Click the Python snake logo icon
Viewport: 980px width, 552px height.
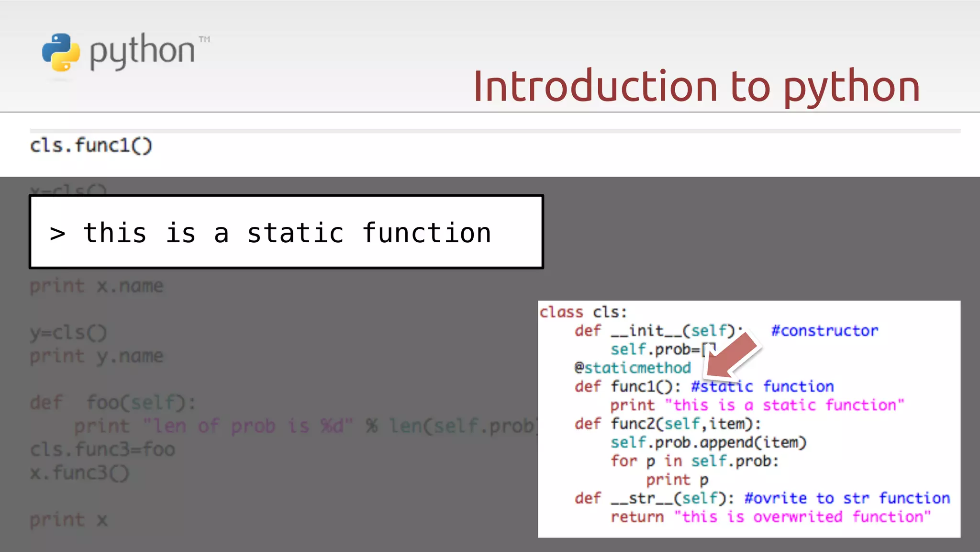coord(61,52)
